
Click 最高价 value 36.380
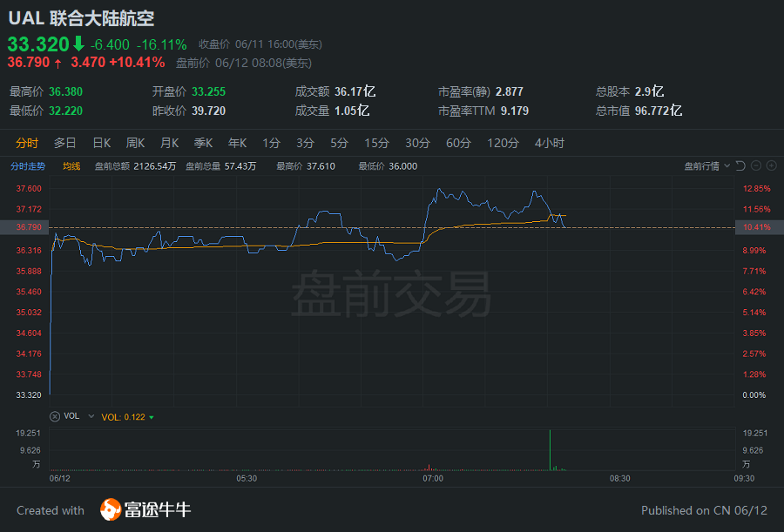click(x=65, y=91)
